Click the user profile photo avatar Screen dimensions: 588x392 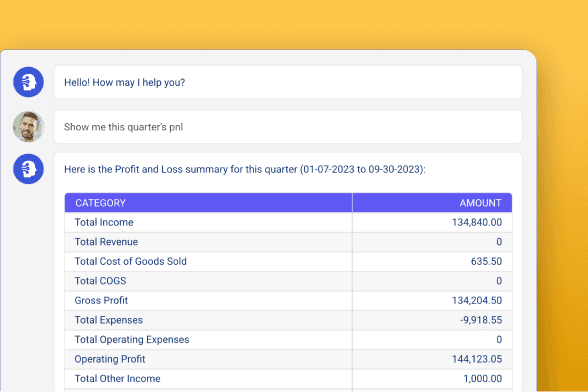click(x=28, y=127)
